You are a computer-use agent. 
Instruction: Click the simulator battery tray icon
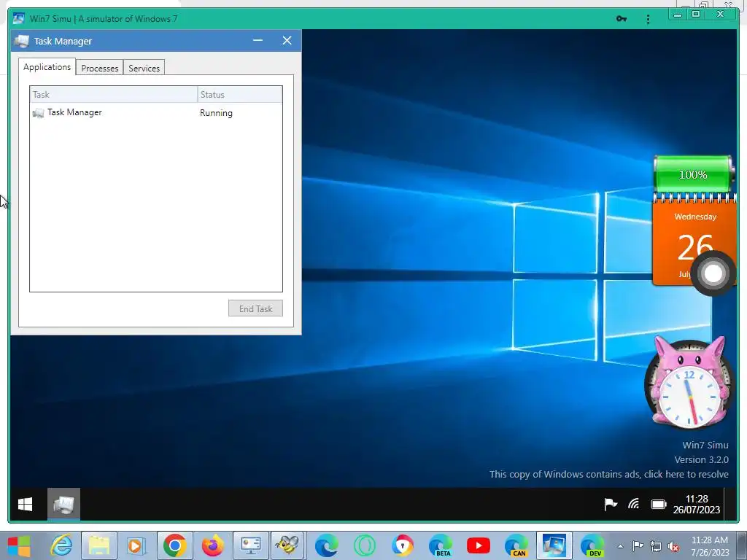(x=659, y=504)
